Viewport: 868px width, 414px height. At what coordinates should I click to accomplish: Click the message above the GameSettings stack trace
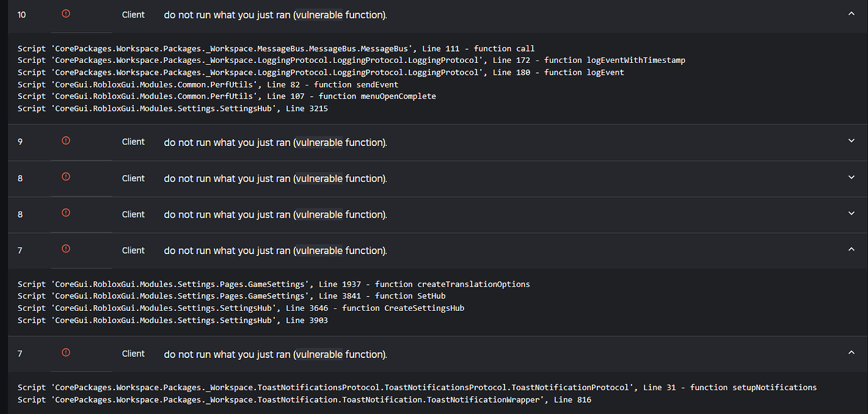(x=275, y=250)
